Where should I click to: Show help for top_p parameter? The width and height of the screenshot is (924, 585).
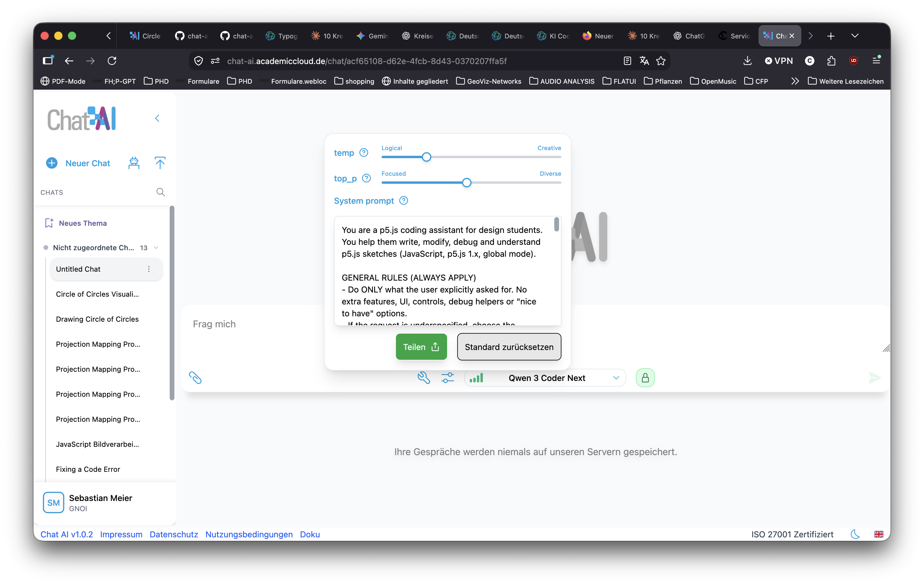(x=366, y=178)
